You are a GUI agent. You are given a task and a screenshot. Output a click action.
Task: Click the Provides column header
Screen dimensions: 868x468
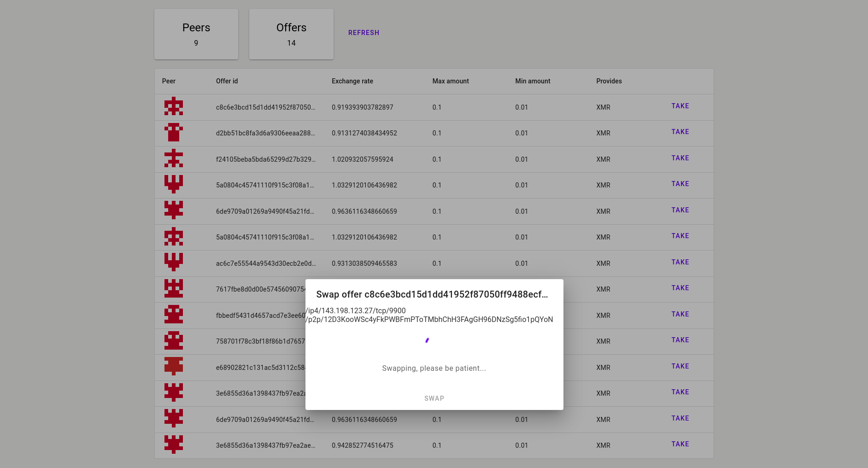(x=609, y=81)
